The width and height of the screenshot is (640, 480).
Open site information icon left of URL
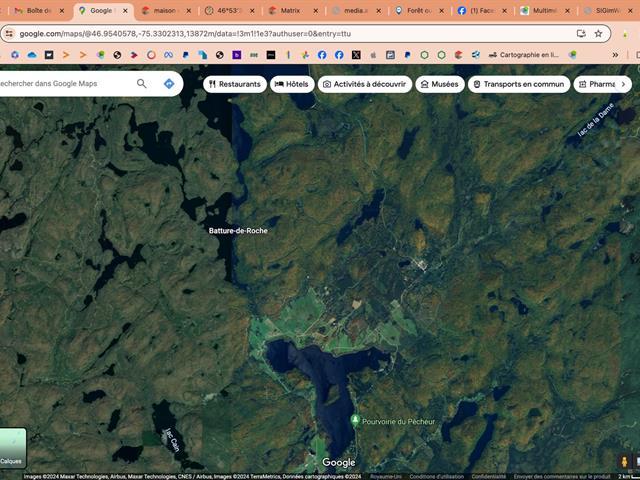click(x=9, y=34)
